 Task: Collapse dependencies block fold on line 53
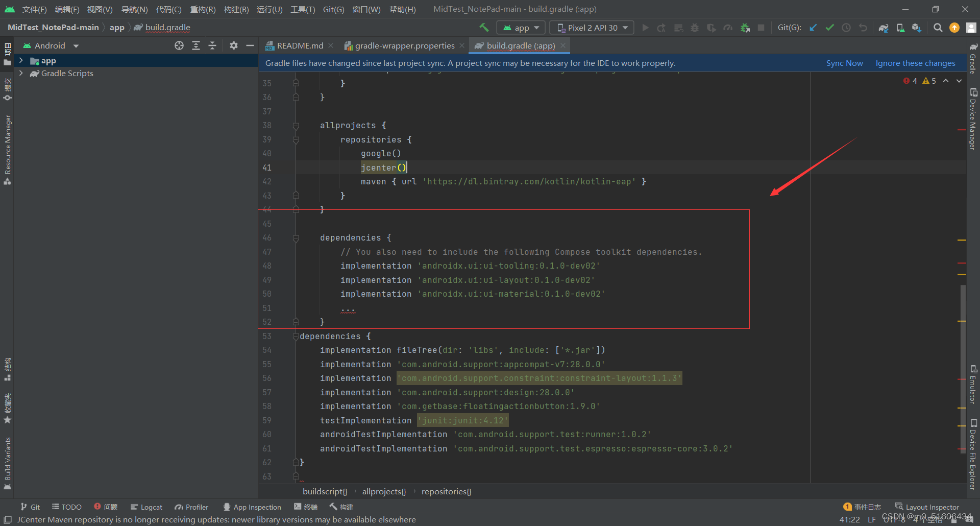296,336
